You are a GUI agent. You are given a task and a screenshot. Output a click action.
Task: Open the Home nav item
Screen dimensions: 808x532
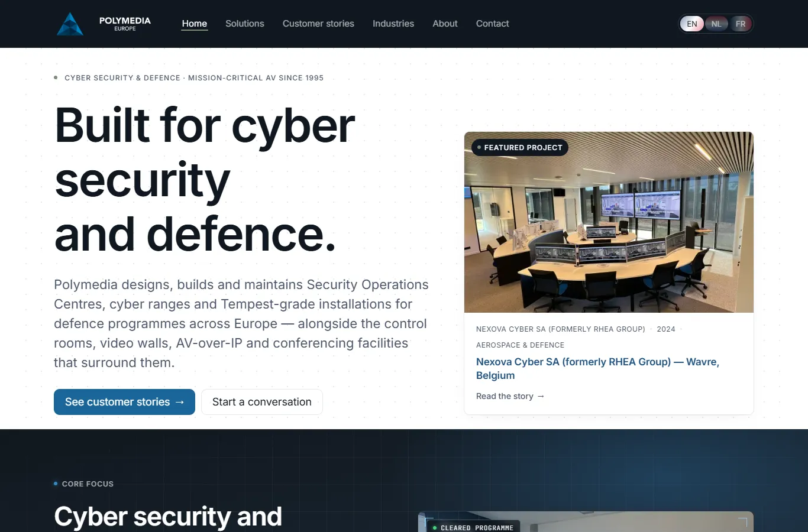(195, 24)
